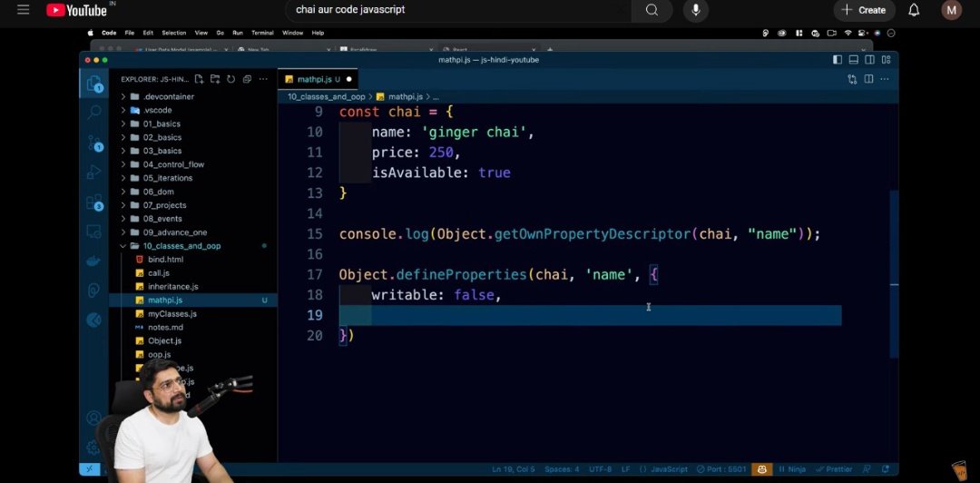Expand the 04_control_flow folder
Screen dimensions: 980x483
[192, 164]
